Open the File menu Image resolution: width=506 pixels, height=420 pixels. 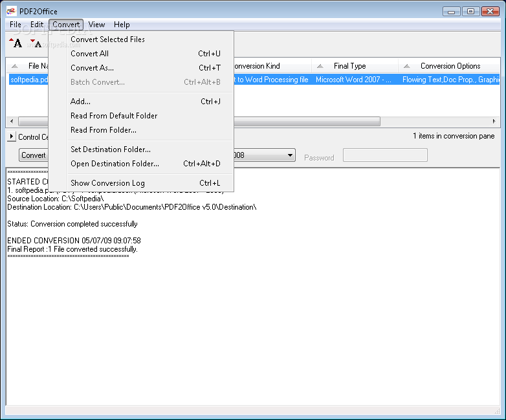[15, 25]
